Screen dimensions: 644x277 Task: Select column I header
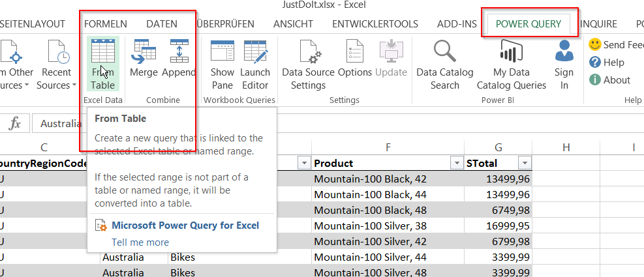pyautogui.click(x=634, y=147)
